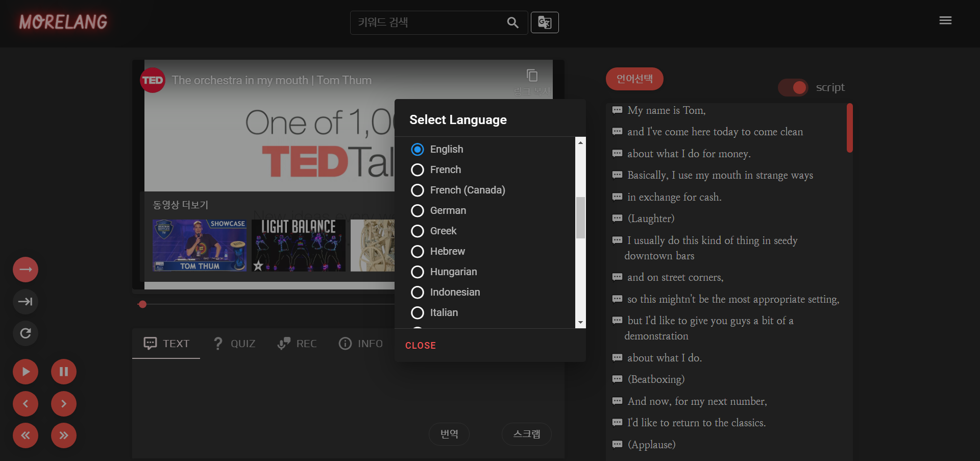This screenshot has height=461, width=980.
Task: Click script line 'I usually do this kind of thing in seedy downtown bars'
Action: 711,248
